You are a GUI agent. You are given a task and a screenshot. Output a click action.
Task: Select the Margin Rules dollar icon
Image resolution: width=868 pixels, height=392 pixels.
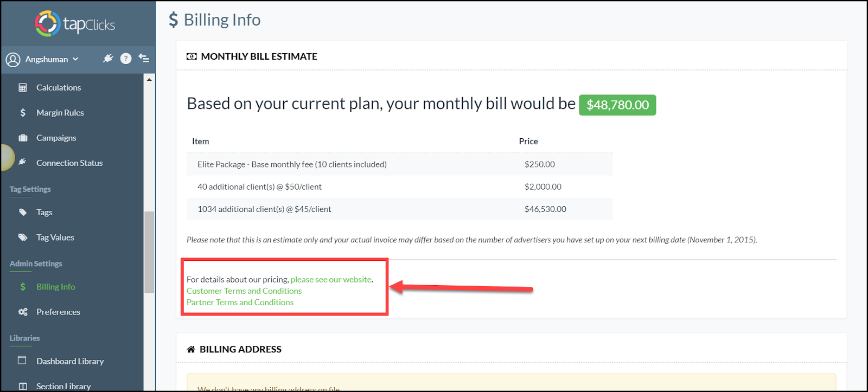coord(23,113)
